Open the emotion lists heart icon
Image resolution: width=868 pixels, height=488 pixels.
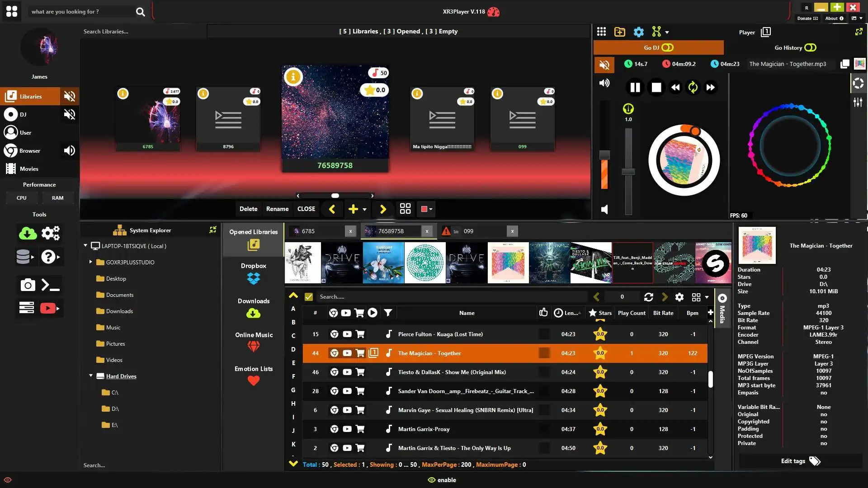253,381
